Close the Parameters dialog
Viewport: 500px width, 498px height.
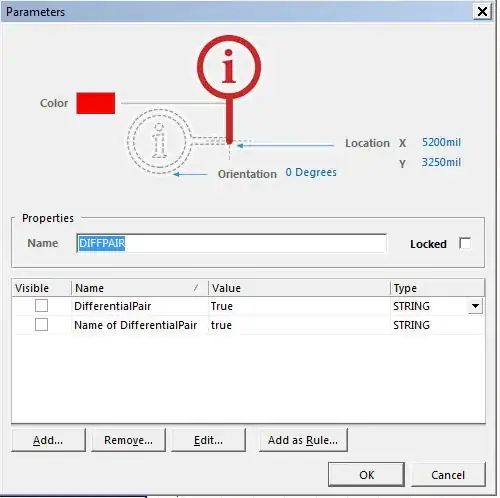point(482,12)
